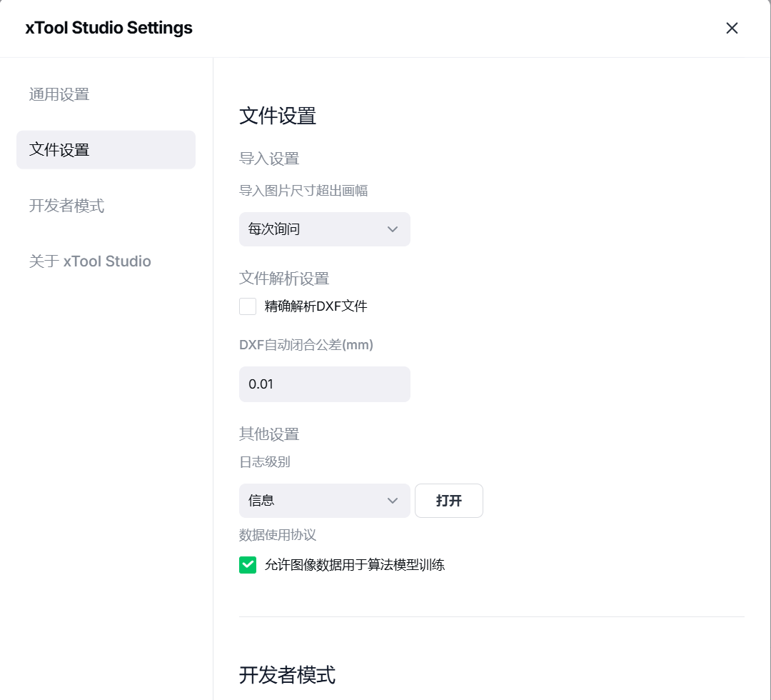771x700 pixels.
Task: Switch to 开发者模式 in the sidebar
Action: point(66,206)
